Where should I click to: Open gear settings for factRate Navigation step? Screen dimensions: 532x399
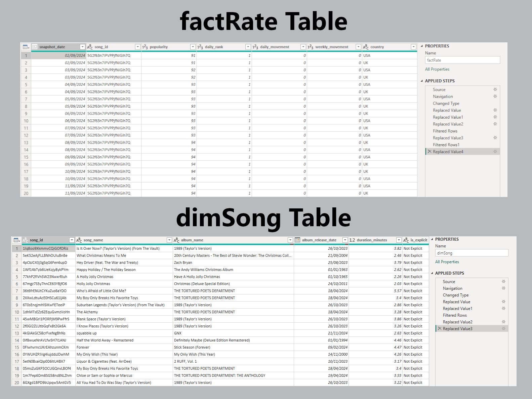coord(495,96)
